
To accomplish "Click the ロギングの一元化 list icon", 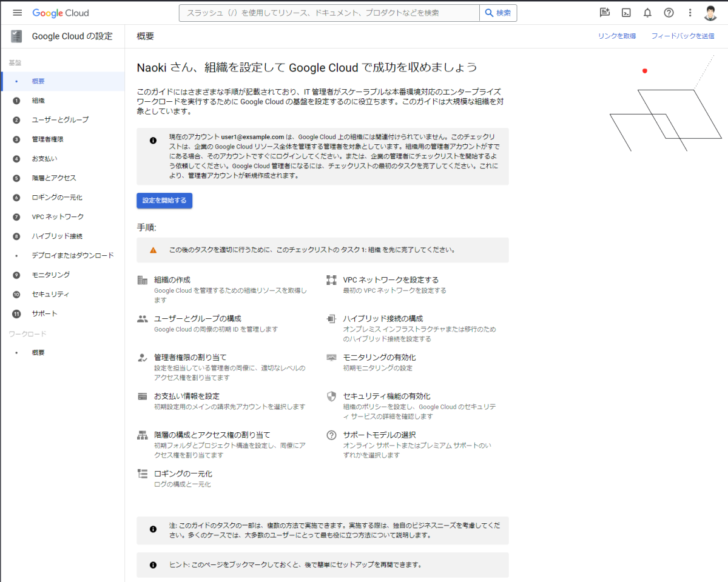I will [143, 474].
